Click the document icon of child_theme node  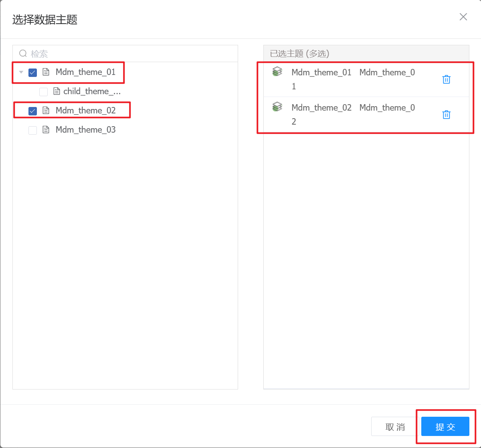click(x=57, y=91)
